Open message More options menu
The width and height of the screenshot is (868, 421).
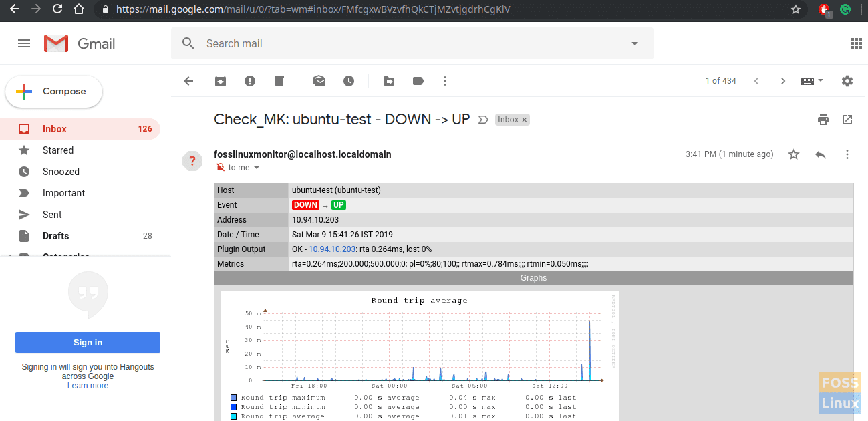tap(847, 154)
